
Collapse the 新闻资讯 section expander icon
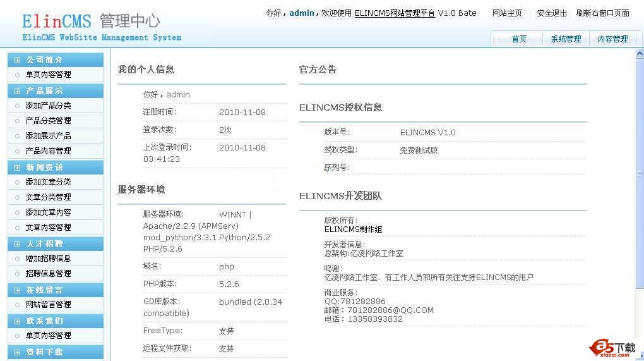tap(17, 168)
